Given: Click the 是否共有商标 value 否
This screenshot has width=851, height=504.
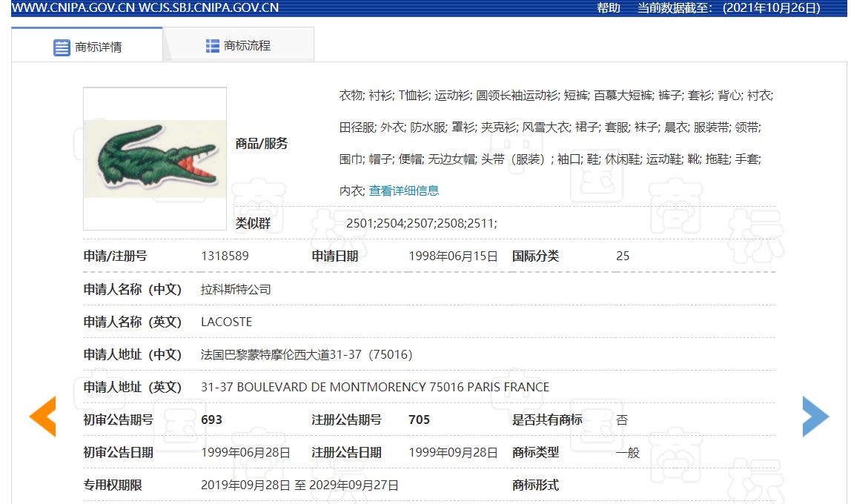Looking at the screenshot, I should point(623,420).
